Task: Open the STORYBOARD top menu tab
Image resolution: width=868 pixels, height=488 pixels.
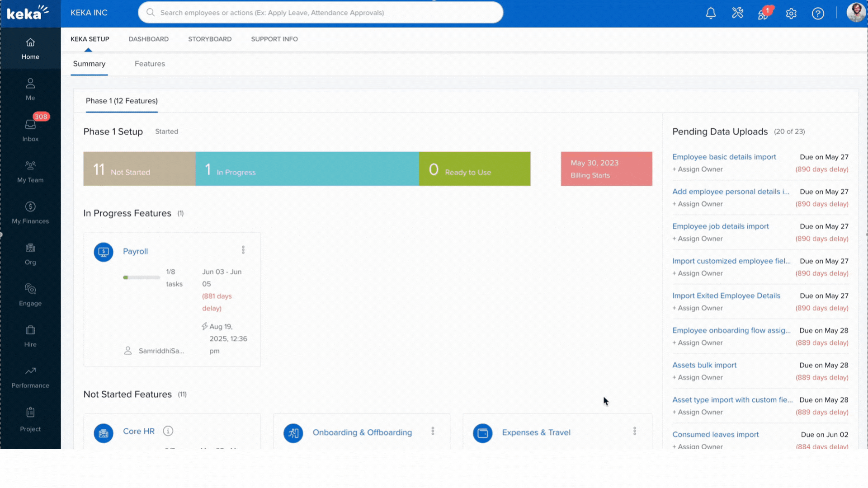Action: point(210,39)
